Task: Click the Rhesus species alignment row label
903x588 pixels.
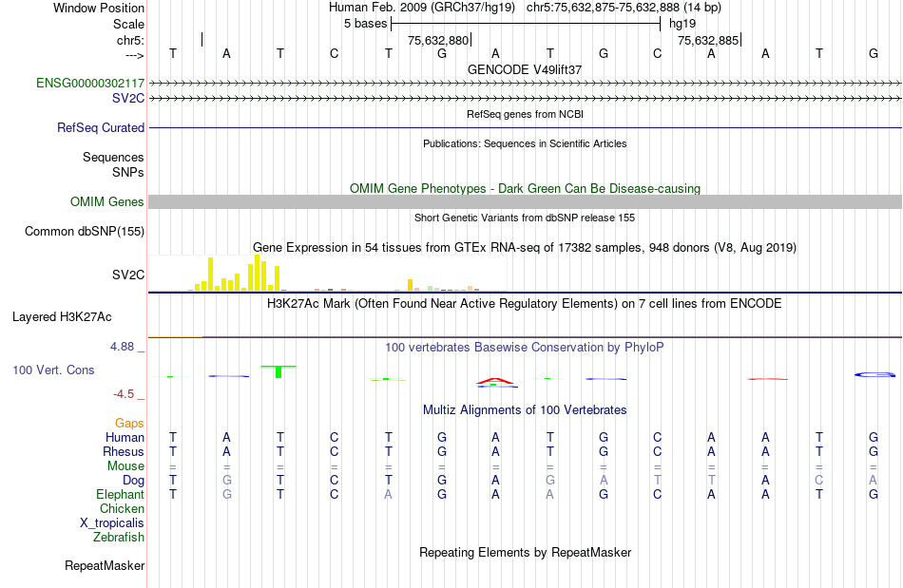Action: 124,451
